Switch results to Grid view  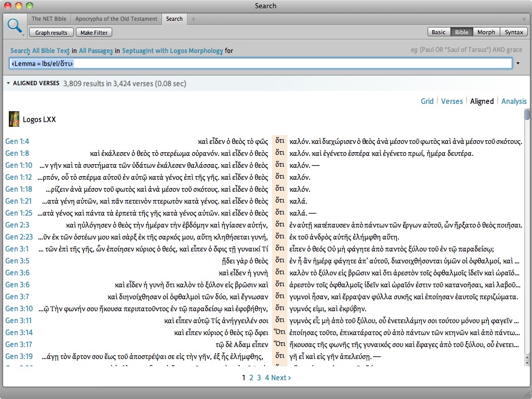(427, 101)
